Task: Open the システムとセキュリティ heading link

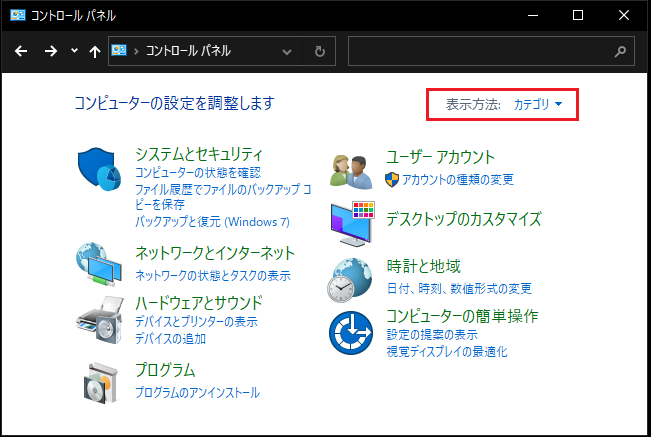Action: tap(199, 155)
